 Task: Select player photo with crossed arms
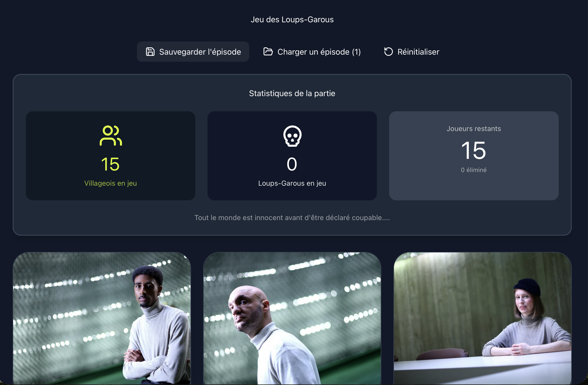click(102, 318)
